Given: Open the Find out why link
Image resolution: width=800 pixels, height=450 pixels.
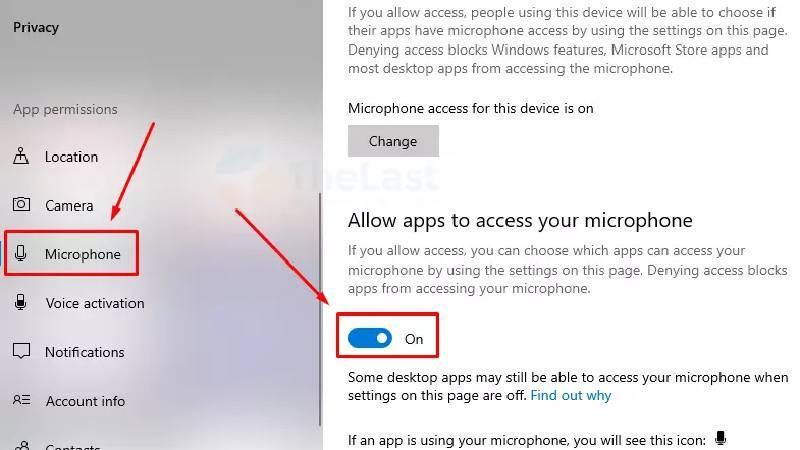Looking at the screenshot, I should pos(570,395).
